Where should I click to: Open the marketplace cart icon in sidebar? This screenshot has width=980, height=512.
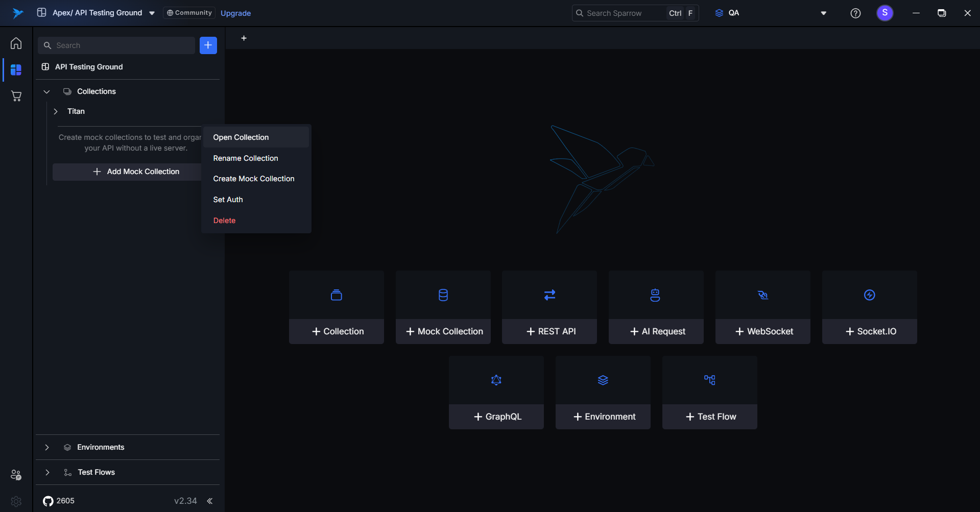pos(16,96)
